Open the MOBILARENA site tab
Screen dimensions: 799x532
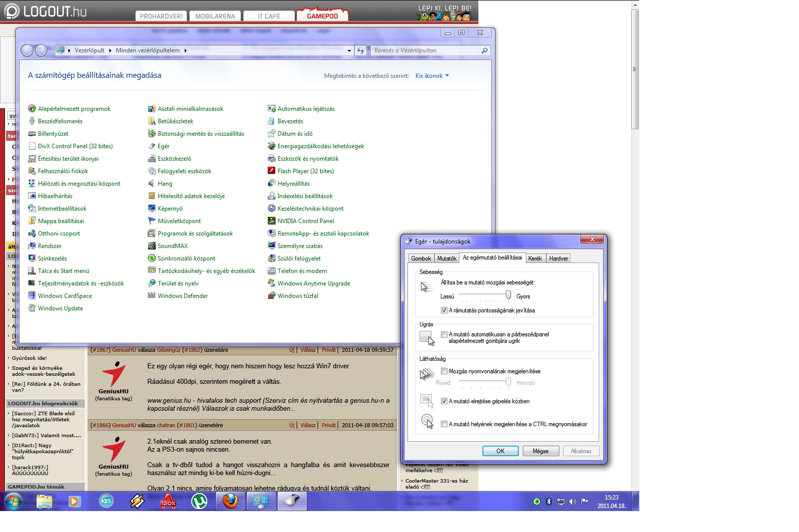click(215, 16)
